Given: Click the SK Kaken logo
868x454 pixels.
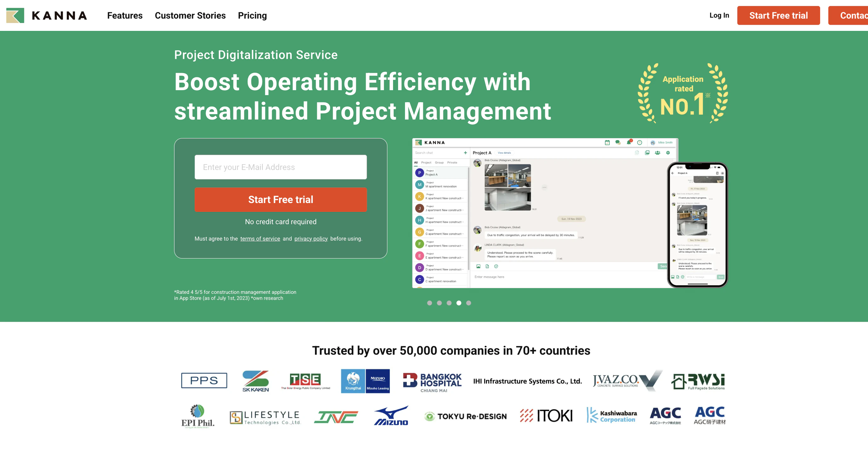Looking at the screenshot, I should point(255,381).
